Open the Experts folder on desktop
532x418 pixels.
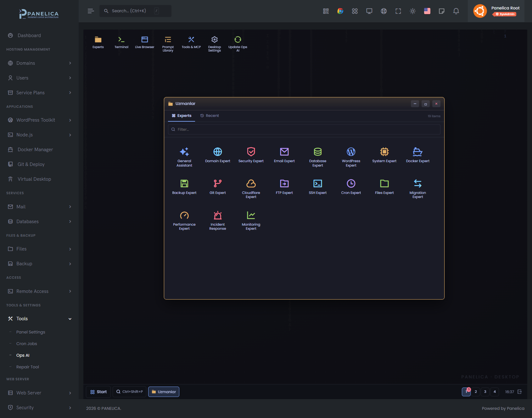click(98, 42)
